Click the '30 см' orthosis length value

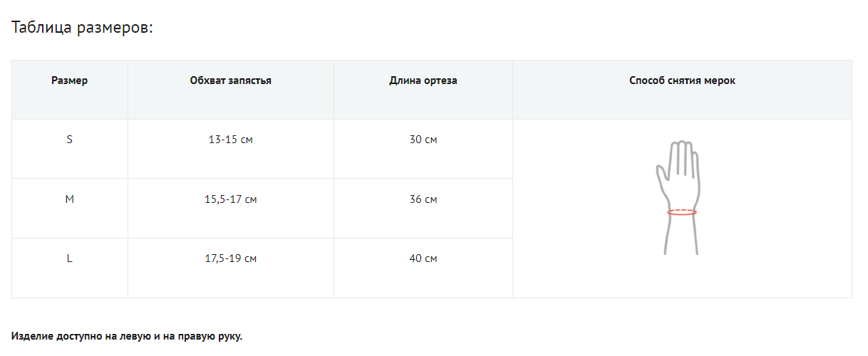pos(423,140)
